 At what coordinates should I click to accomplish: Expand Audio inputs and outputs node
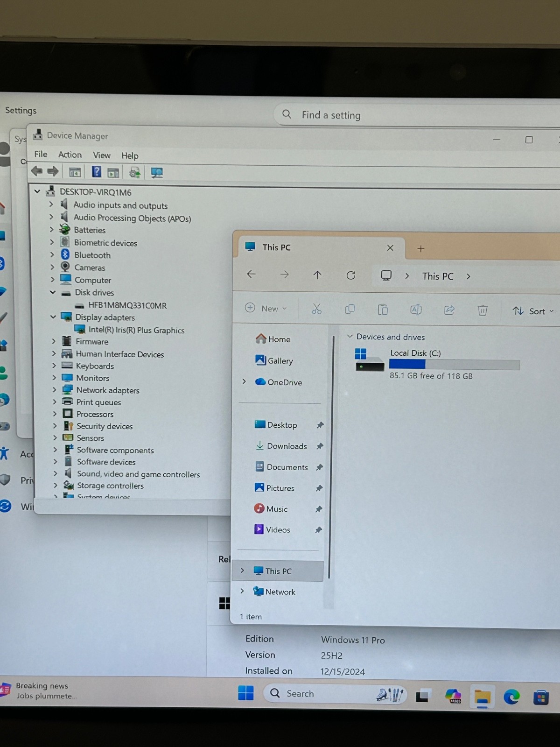pos(51,204)
